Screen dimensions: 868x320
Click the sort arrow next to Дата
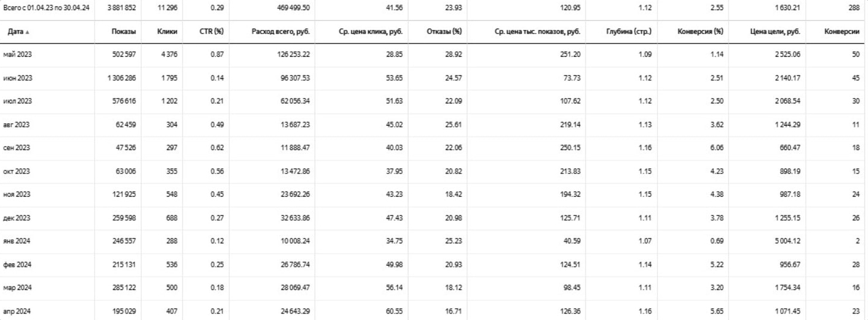26,32
